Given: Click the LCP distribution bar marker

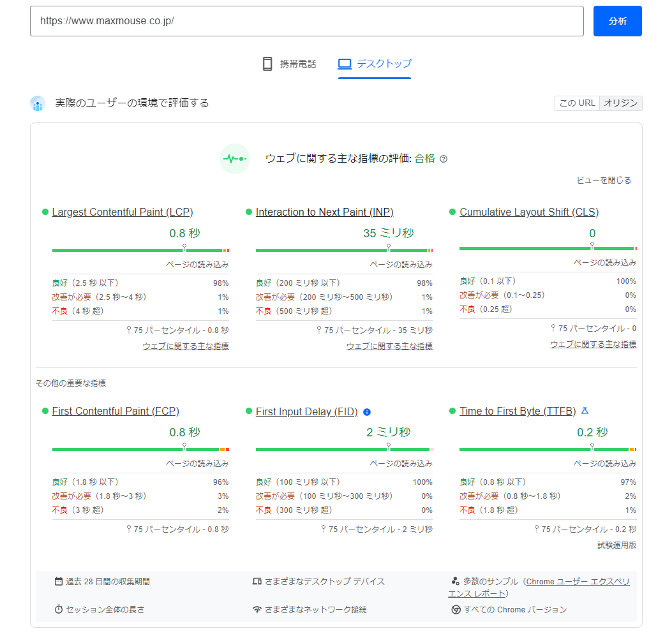Looking at the screenshot, I should [x=184, y=248].
